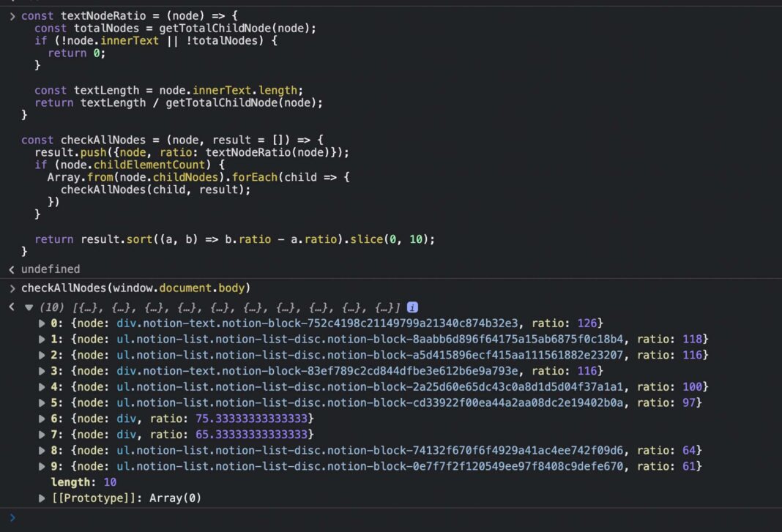782x532 pixels.
Task: Expand item 9 with ratio 61
Action: [42, 465]
